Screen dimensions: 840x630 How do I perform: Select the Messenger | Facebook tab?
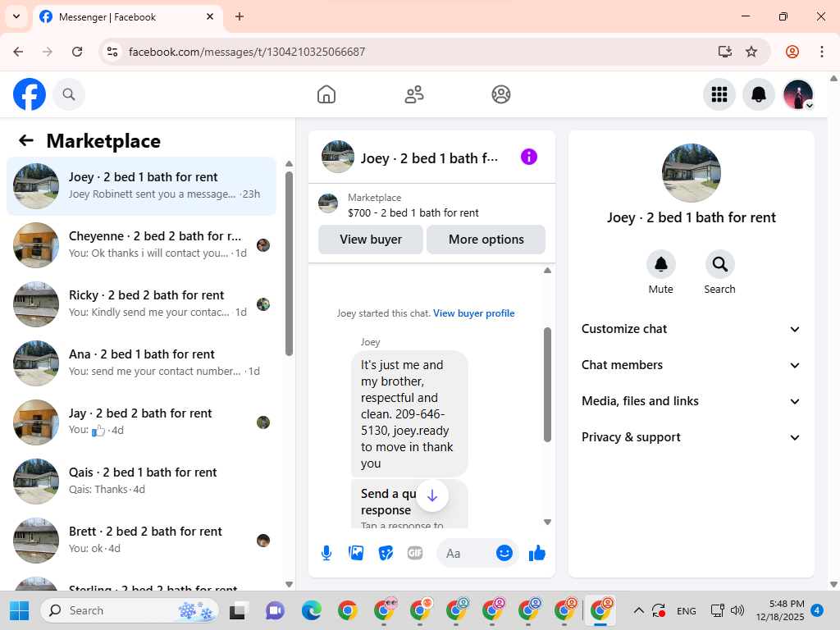[127, 17]
